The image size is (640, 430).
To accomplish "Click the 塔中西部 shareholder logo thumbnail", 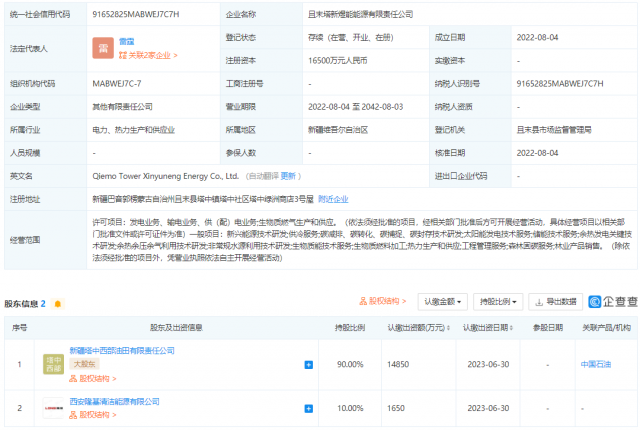I will tap(53, 364).
